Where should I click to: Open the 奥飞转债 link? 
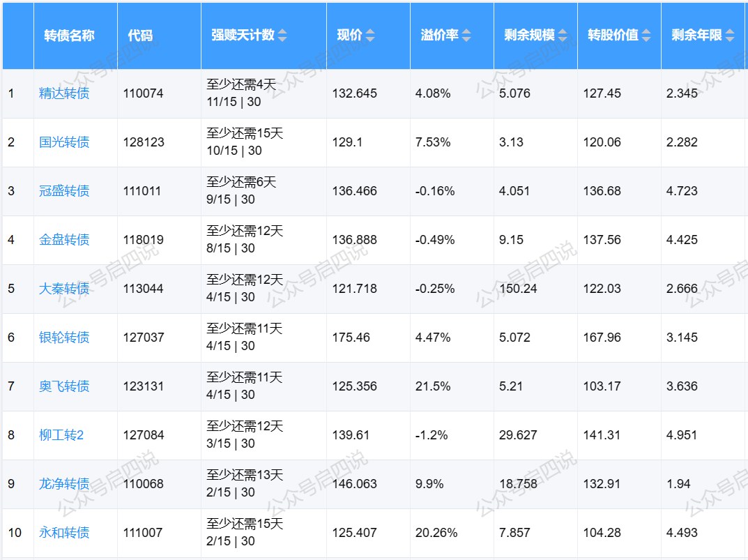[x=64, y=386]
